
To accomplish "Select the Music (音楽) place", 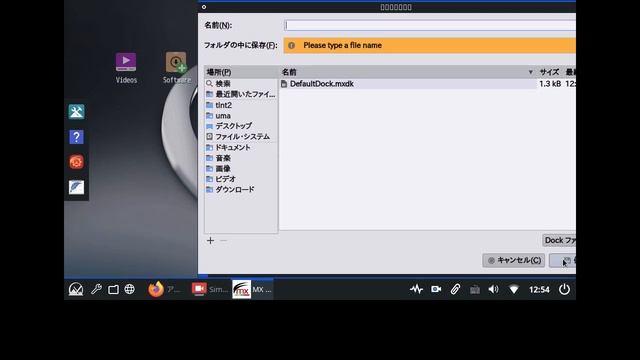I will coord(241,158).
